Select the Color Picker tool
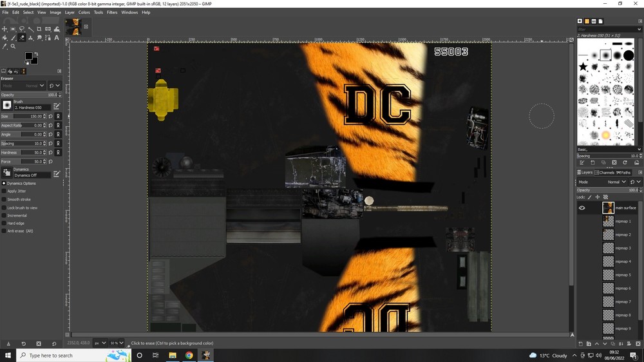 5,46
